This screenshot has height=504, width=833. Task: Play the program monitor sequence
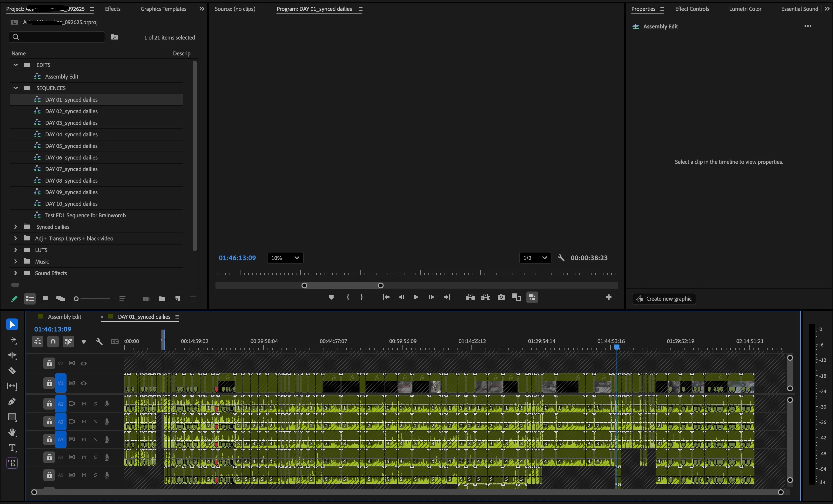[x=416, y=297]
